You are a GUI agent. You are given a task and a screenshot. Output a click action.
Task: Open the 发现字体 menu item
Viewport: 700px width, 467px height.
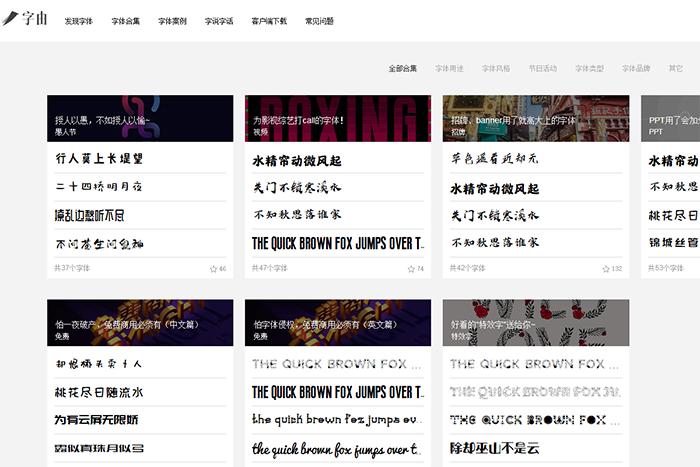[x=79, y=21]
